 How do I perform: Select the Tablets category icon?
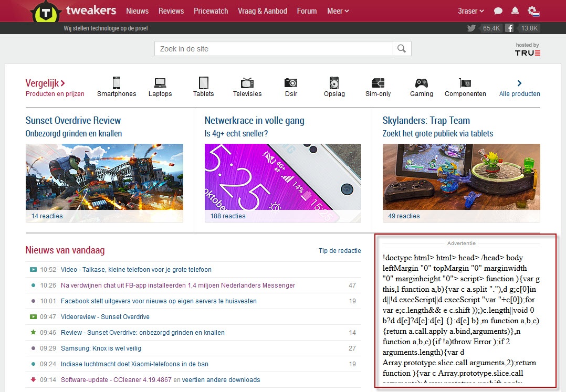click(x=204, y=82)
